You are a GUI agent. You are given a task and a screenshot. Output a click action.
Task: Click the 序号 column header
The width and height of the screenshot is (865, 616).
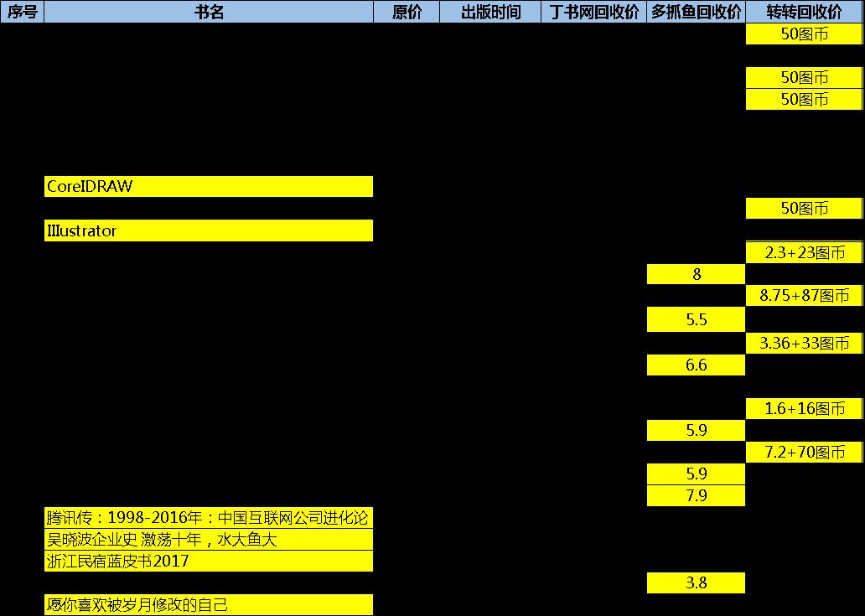click(22, 12)
